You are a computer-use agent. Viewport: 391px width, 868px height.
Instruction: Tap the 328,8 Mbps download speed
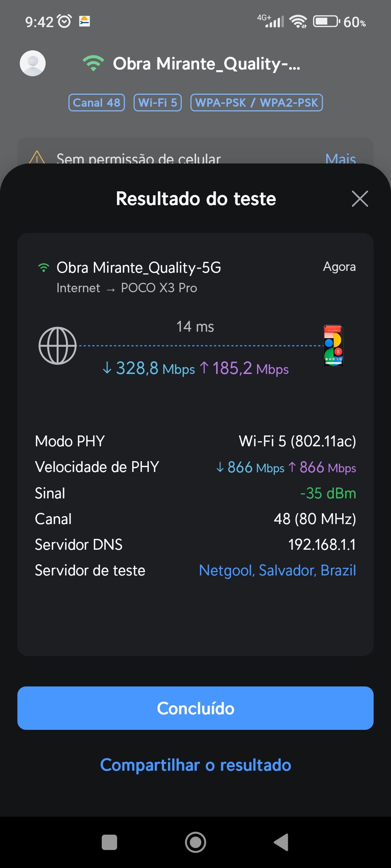point(149,369)
